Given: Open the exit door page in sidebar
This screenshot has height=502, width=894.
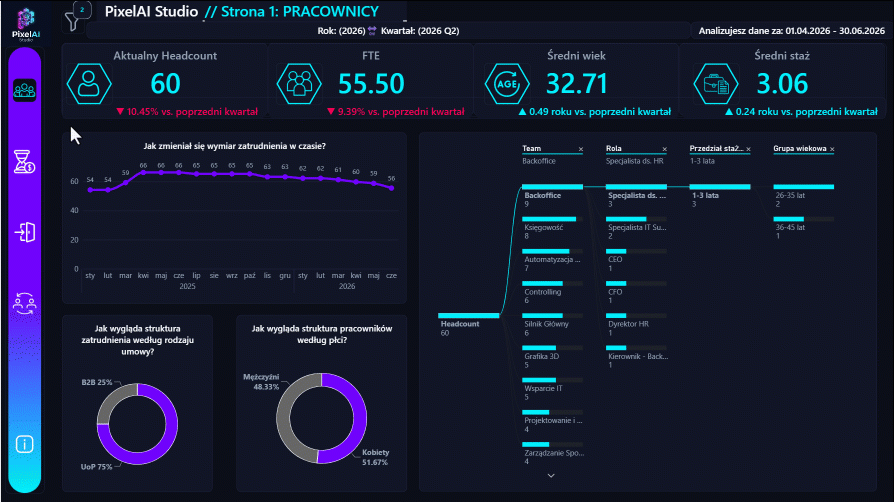Looking at the screenshot, I should point(25,232).
